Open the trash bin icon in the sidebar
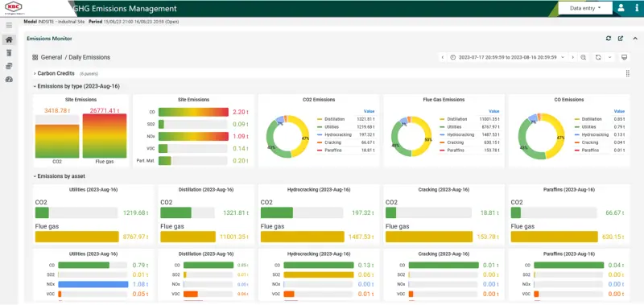The width and height of the screenshot is (644, 305). tap(9, 53)
